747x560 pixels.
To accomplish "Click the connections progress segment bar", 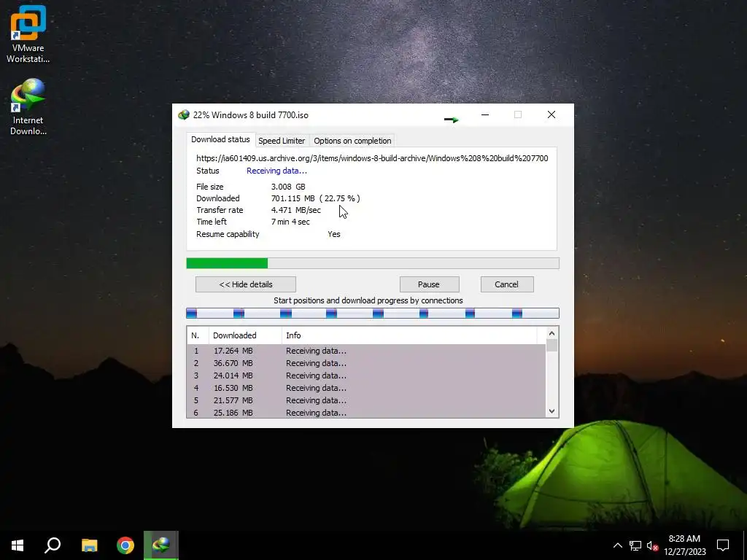I will pos(373,313).
